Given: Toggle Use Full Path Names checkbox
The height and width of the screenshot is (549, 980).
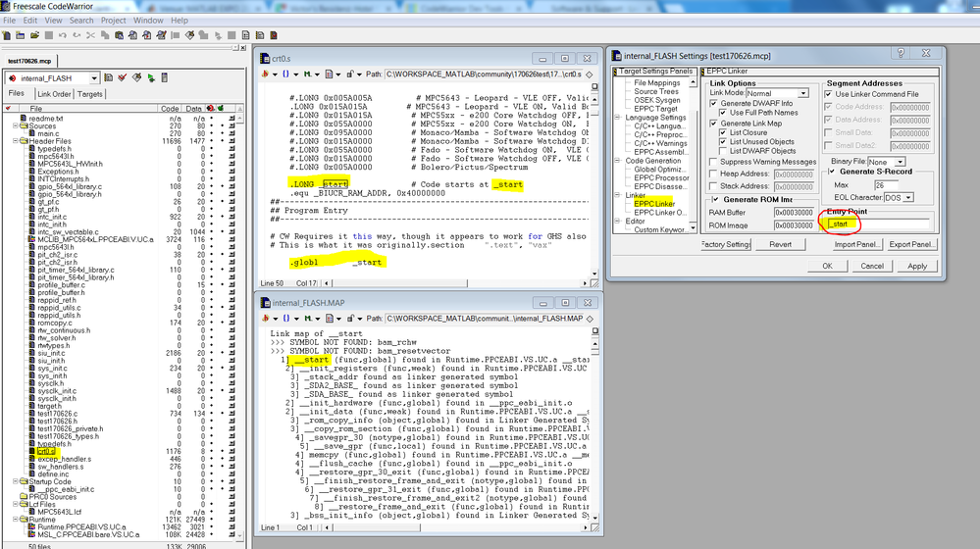Looking at the screenshot, I should [723, 113].
